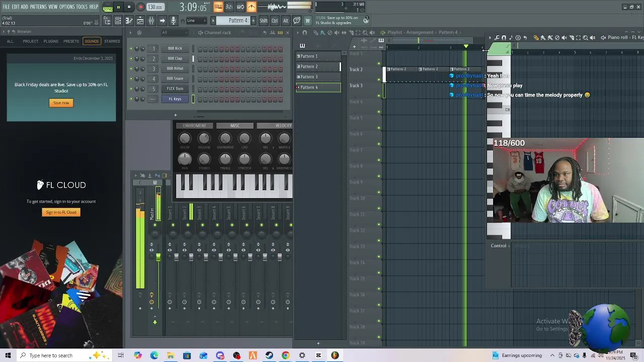Open the Line snap dropdown
This screenshot has width=644, height=362.
pyautogui.click(x=196, y=21)
